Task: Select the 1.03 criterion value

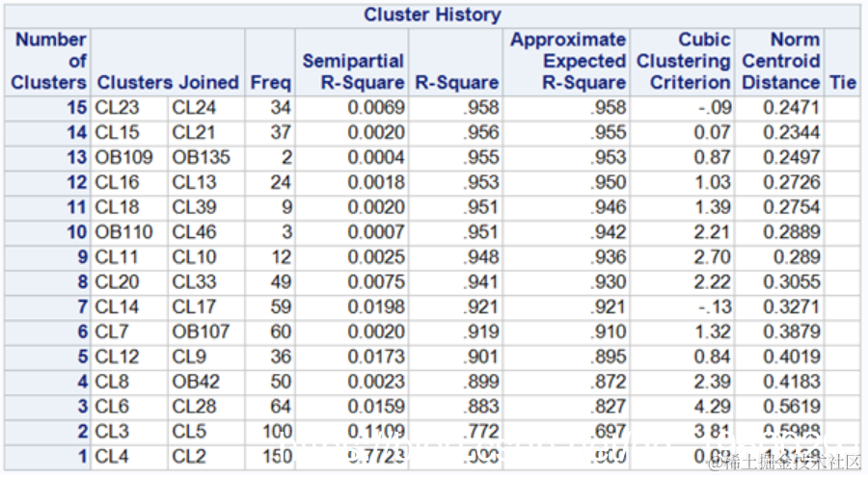Action: (713, 182)
